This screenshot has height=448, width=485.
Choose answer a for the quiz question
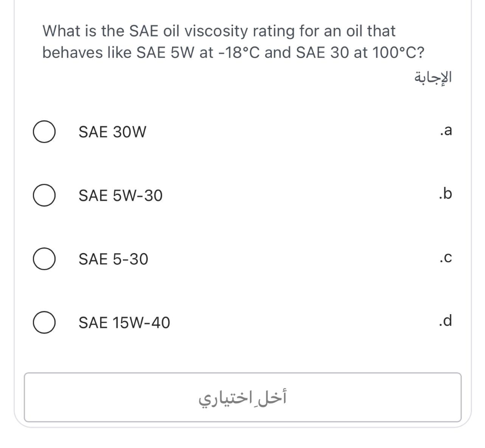[44, 132]
